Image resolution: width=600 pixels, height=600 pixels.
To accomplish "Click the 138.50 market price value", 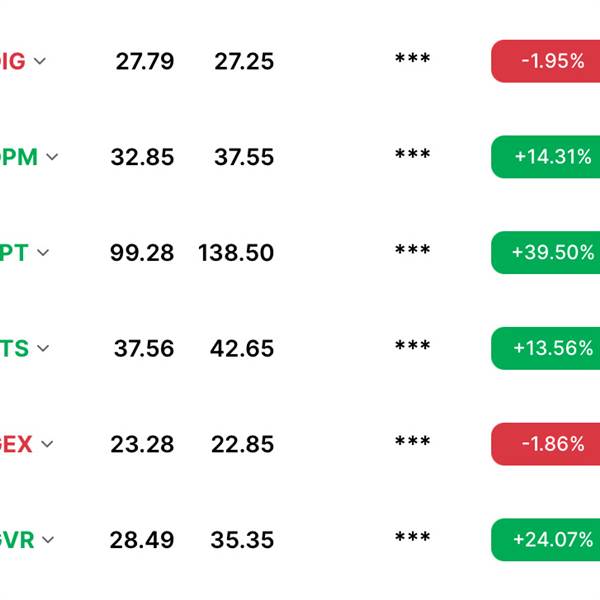I will point(236,253).
